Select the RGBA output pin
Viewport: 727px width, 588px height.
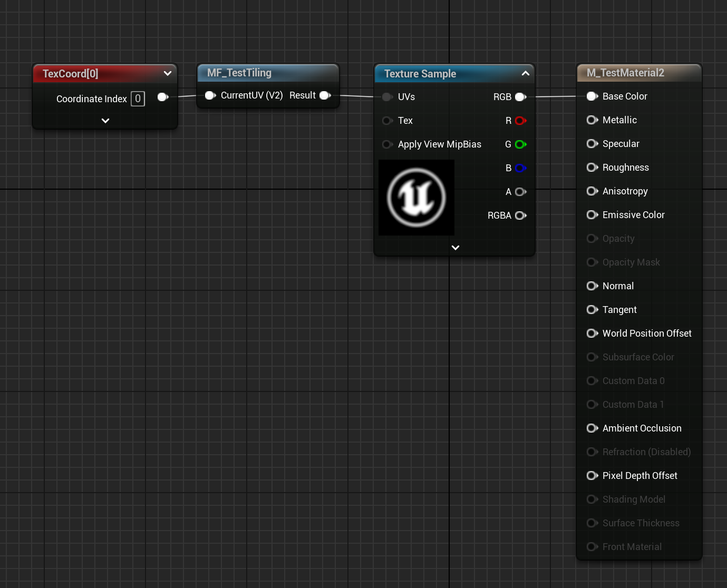[520, 215]
